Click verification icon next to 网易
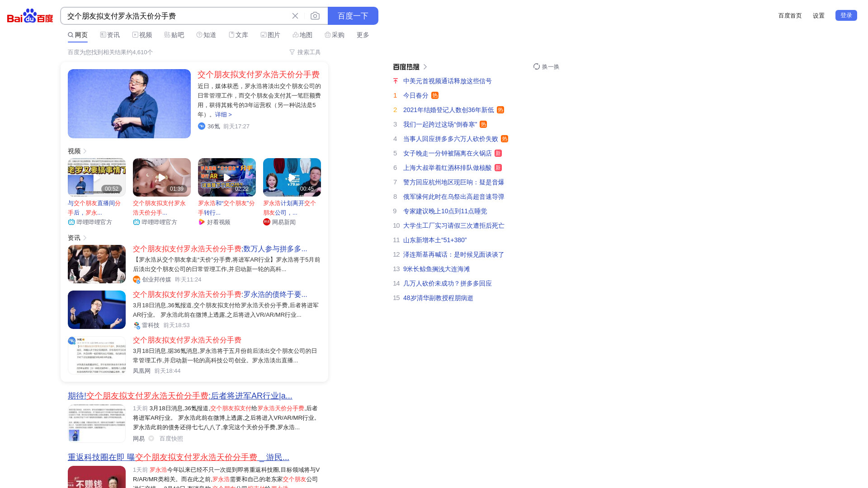This screenshot has height=488, width=868. click(151, 438)
